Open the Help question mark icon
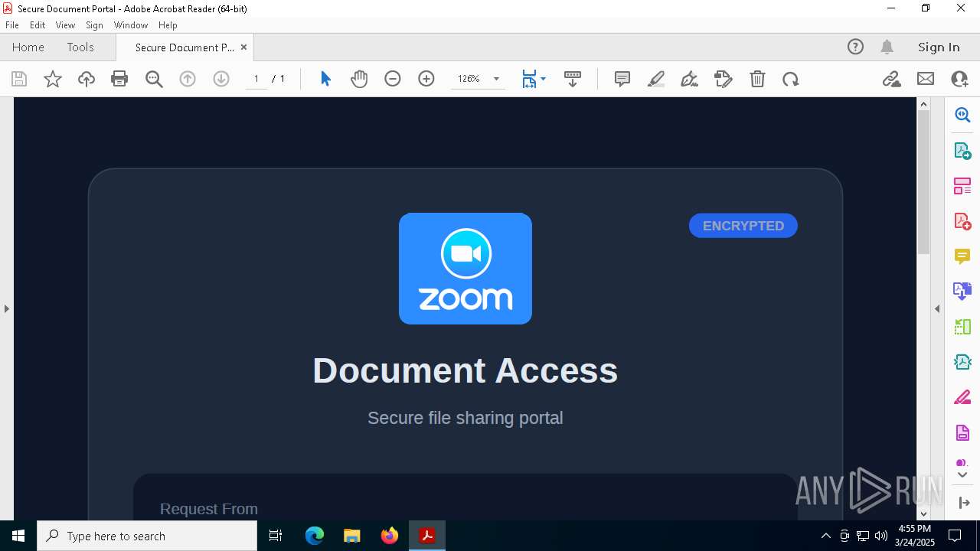This screenshot has height=551, width=980. 855,47
